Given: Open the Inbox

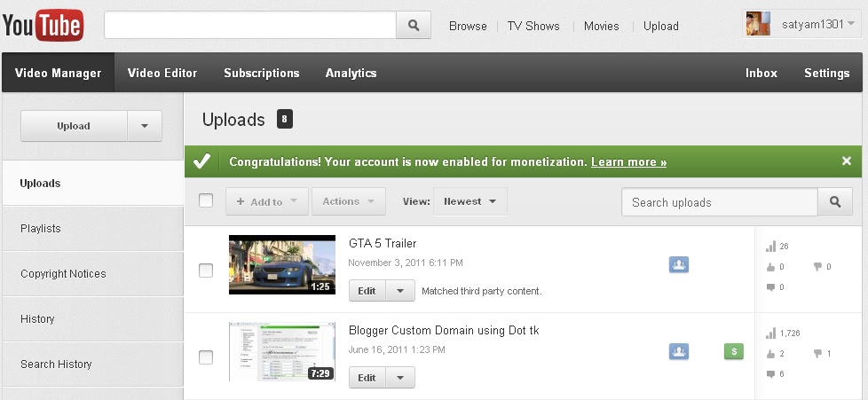Looking at the screenshot, I should (761, 73).
